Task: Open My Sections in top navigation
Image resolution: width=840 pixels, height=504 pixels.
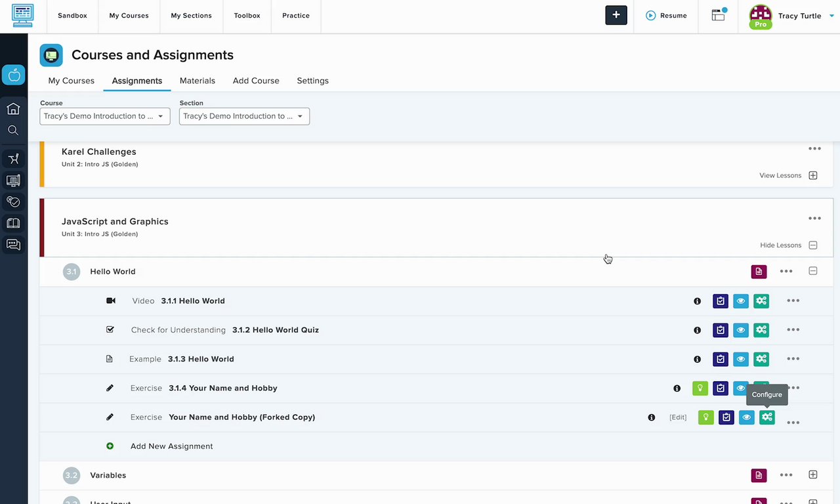Action: (x=192, y=16)
